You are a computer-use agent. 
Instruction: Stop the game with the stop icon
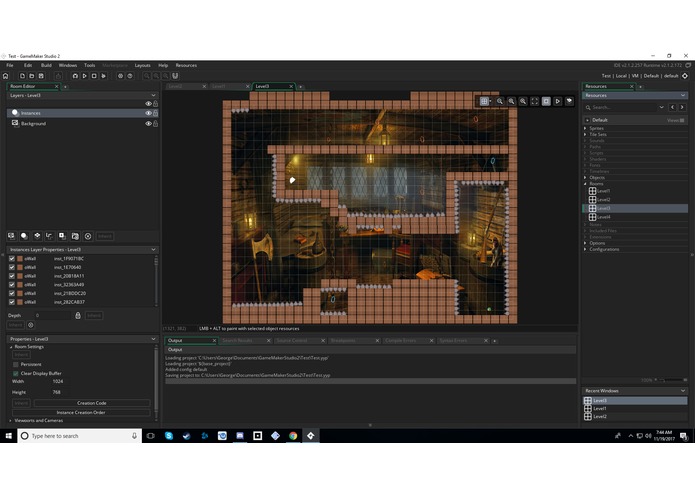point(94,76)
